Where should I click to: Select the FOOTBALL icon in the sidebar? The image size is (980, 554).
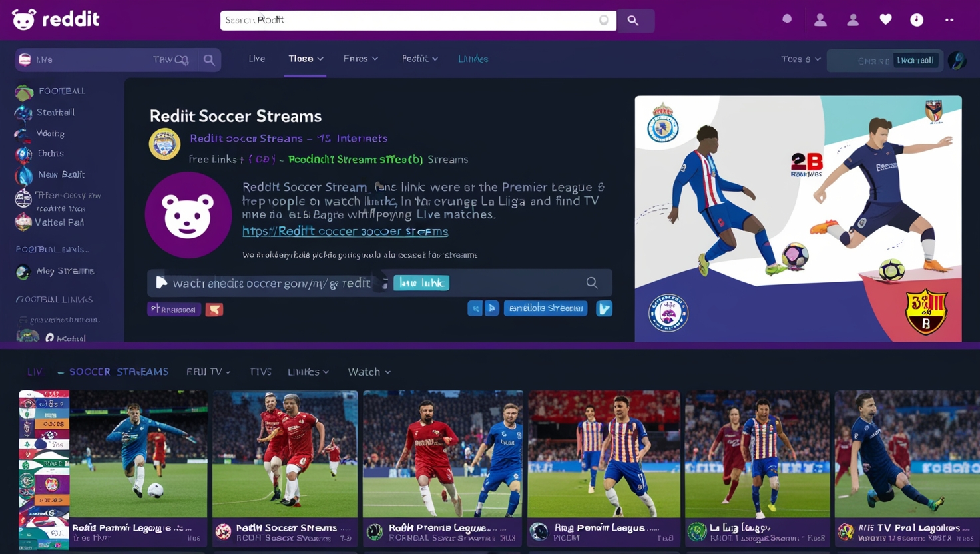tap(24, 92)
